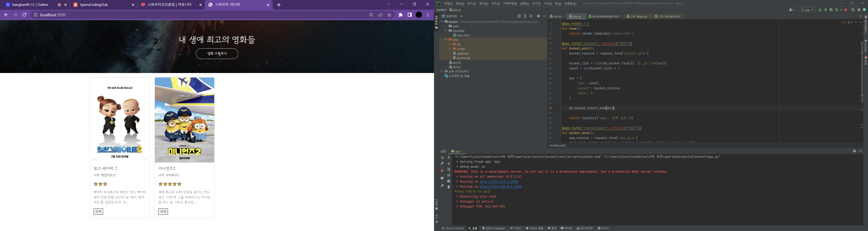
Task: Close the app.py editor tab
Action: (x=584, y=16)
